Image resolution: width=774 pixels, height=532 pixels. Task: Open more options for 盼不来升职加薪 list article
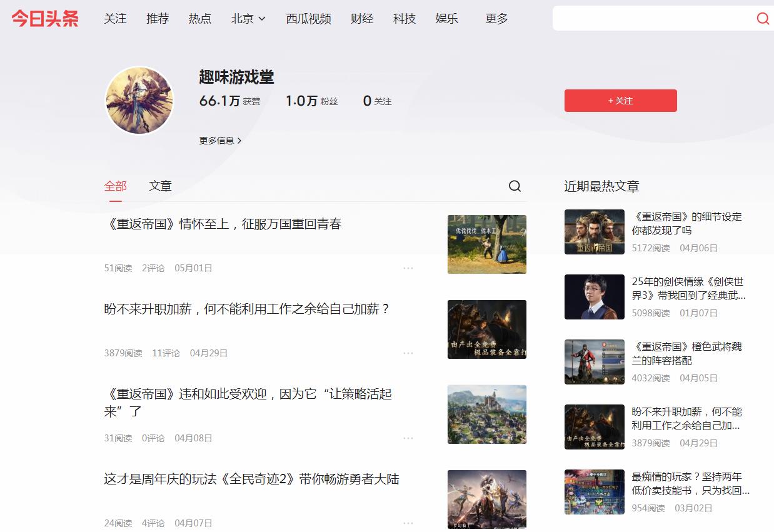pos(408,353)
